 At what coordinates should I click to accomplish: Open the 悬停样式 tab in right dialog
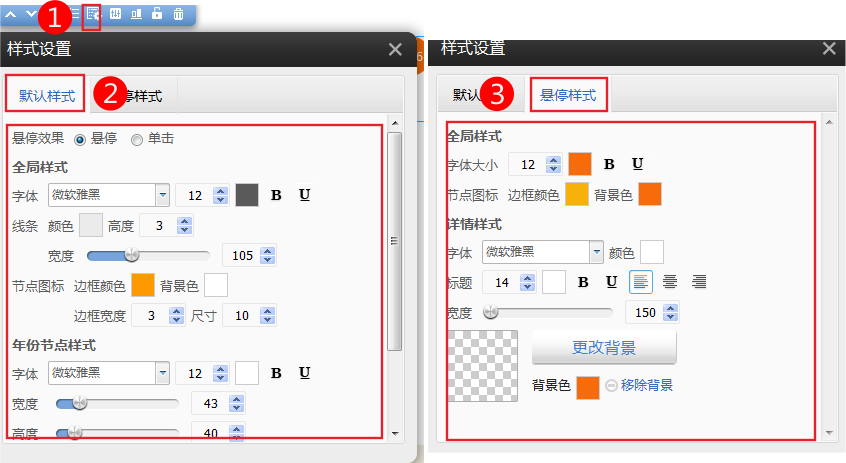568,95
